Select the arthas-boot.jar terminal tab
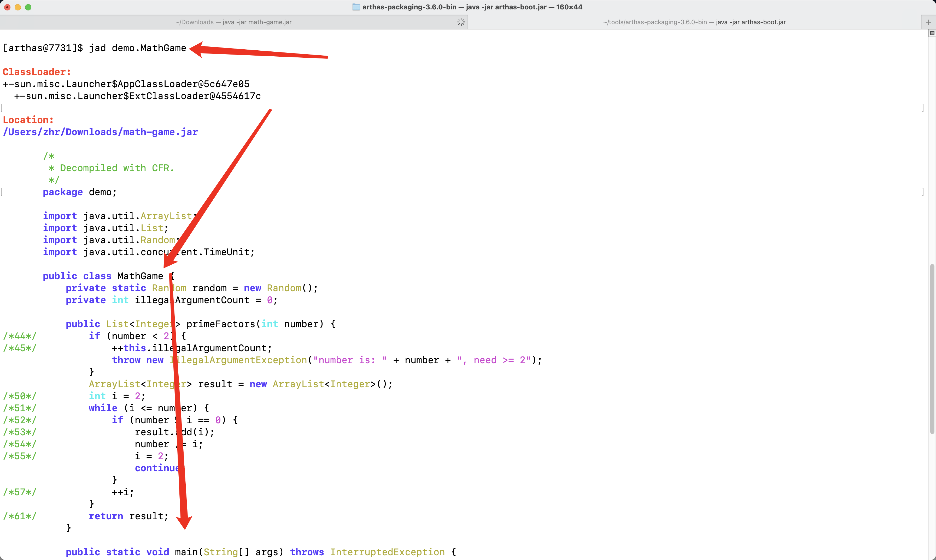 coord(694,22)
